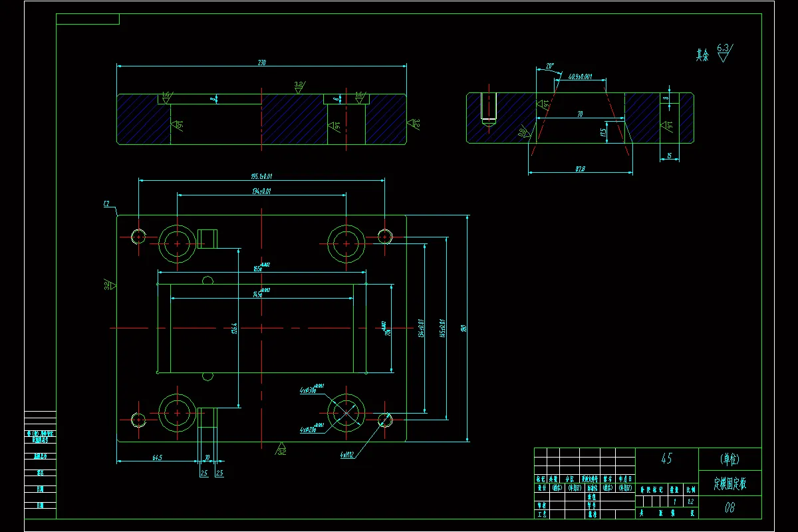Select the material cell reading 45
798x532 pixels.
tap(666, 458)
